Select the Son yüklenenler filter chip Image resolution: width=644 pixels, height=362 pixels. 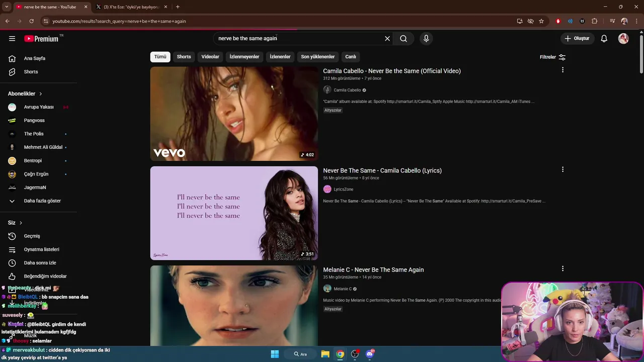[318, 57]
